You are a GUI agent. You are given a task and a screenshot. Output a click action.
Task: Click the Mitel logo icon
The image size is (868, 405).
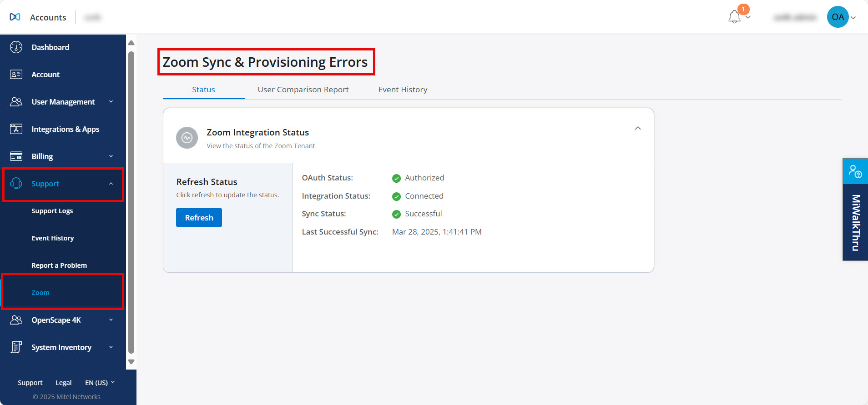click(15, 17)
